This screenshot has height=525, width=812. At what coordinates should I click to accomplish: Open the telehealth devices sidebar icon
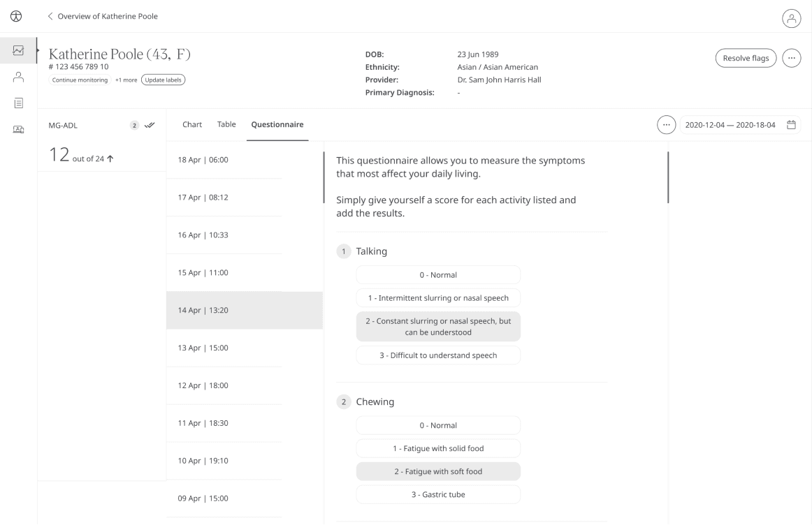click(x=19, y=129)
